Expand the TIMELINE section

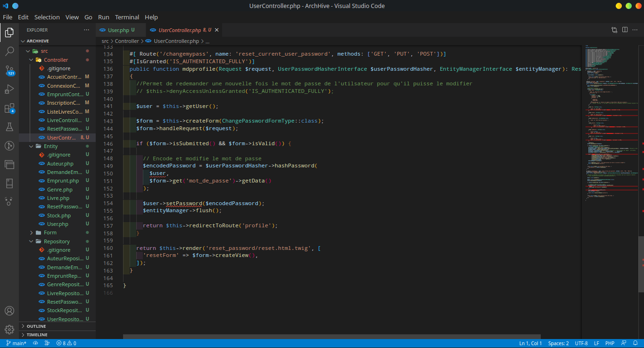click(x=37, y=335)
